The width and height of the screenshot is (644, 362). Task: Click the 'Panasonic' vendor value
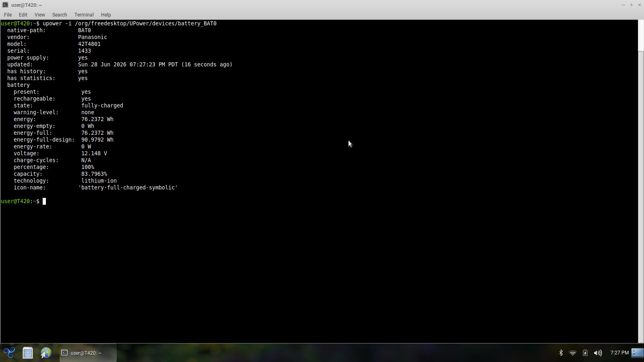(x=93, y=37)
